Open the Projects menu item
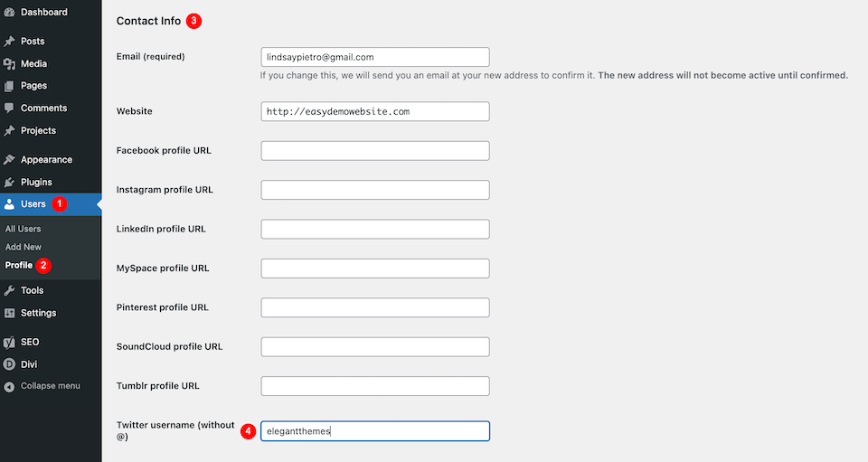 click(x=38, y=130)
